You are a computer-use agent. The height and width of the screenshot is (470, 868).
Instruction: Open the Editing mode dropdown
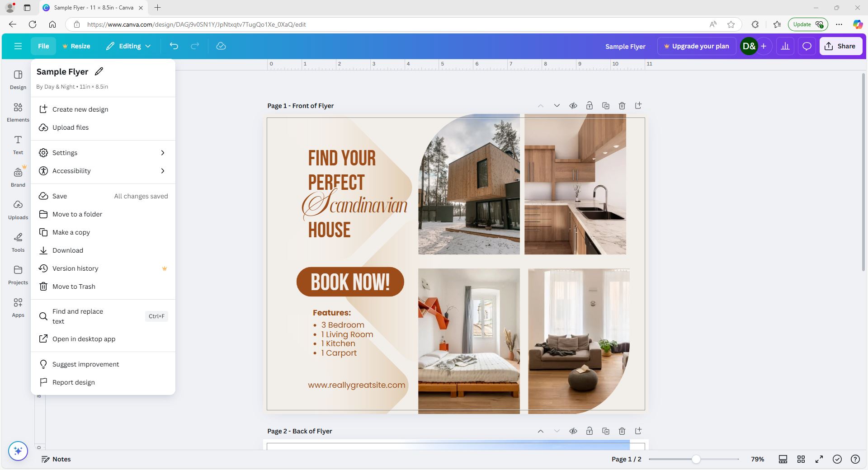point(128,46)
